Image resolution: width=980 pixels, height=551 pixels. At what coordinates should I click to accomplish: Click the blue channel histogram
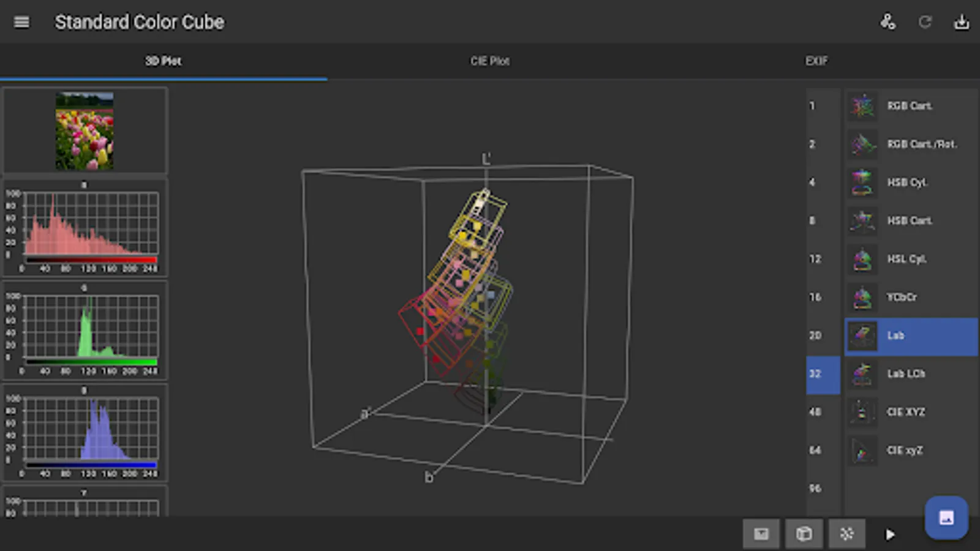(x=85, y=433)
